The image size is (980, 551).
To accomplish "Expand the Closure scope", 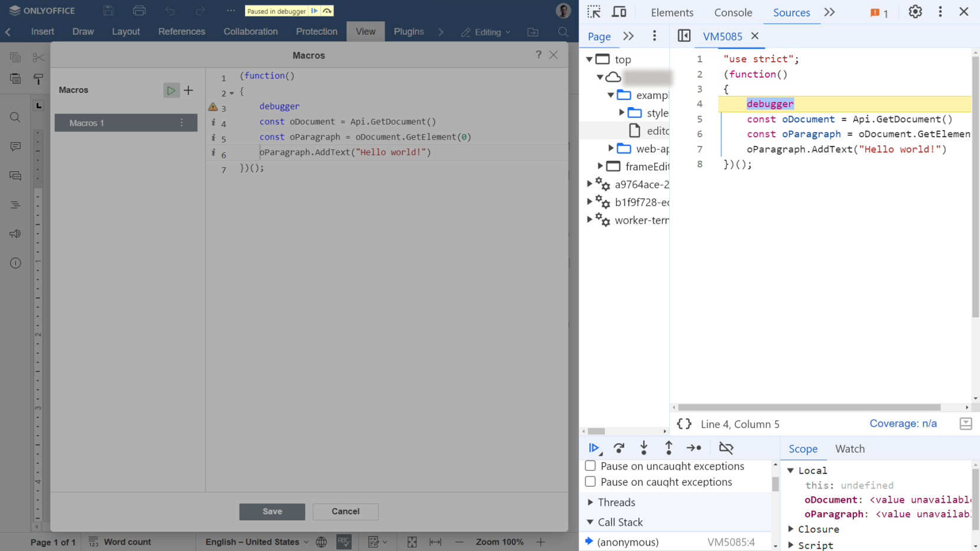I will tap(791, 529).
